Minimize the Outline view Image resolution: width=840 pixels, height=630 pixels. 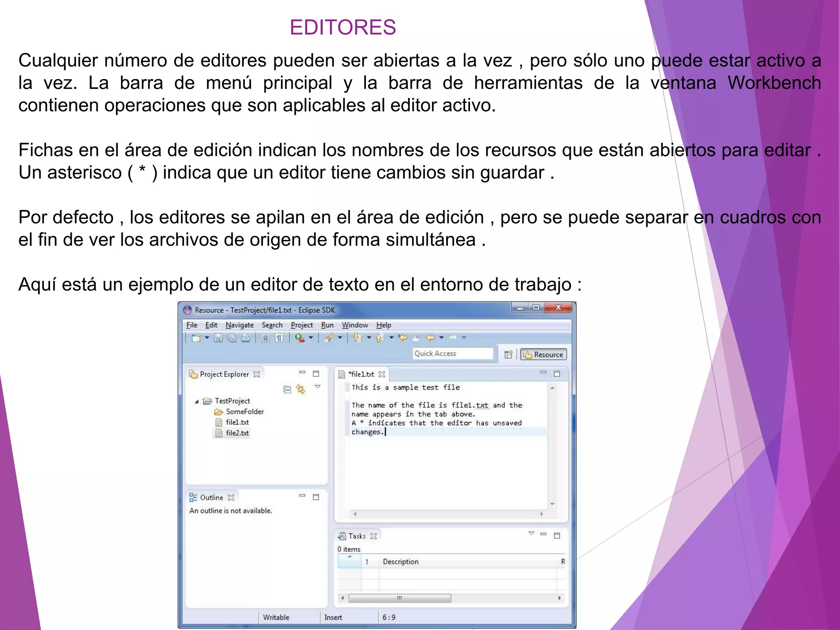(x=302, y=495)
